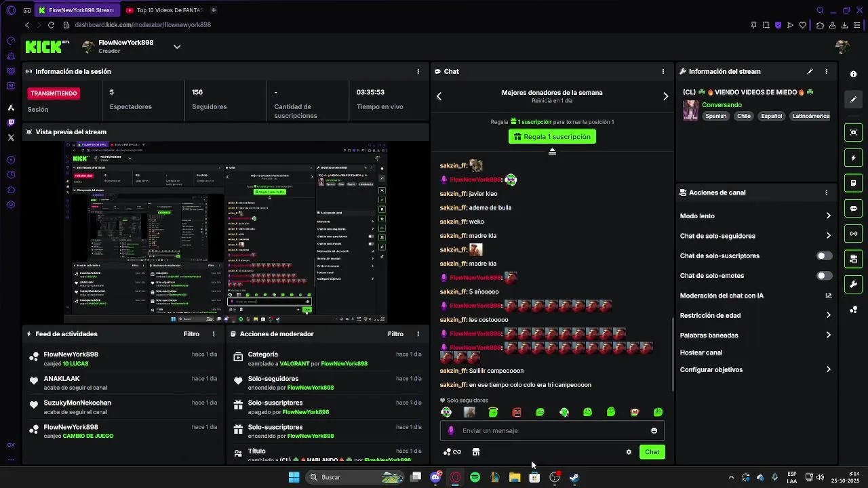Toggle Chat de solo-emotes switch

pyautogui.click(x=824, y=276)
